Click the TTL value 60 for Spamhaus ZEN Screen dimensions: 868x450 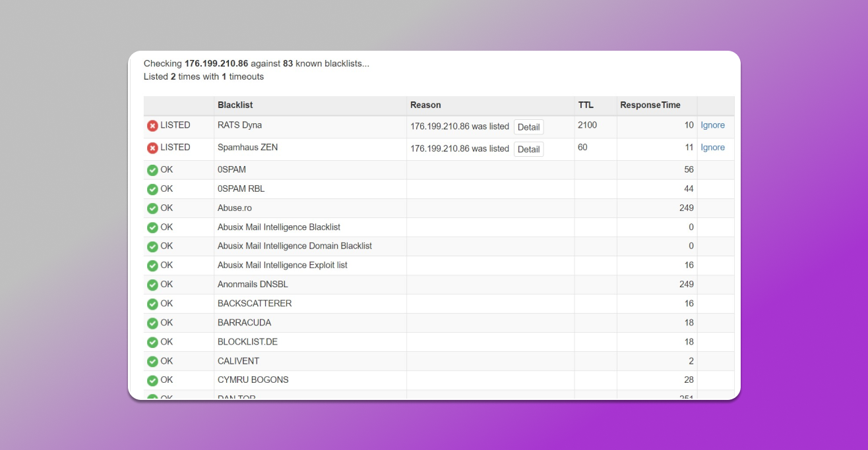pyautogui.click(x=583, y=148)
